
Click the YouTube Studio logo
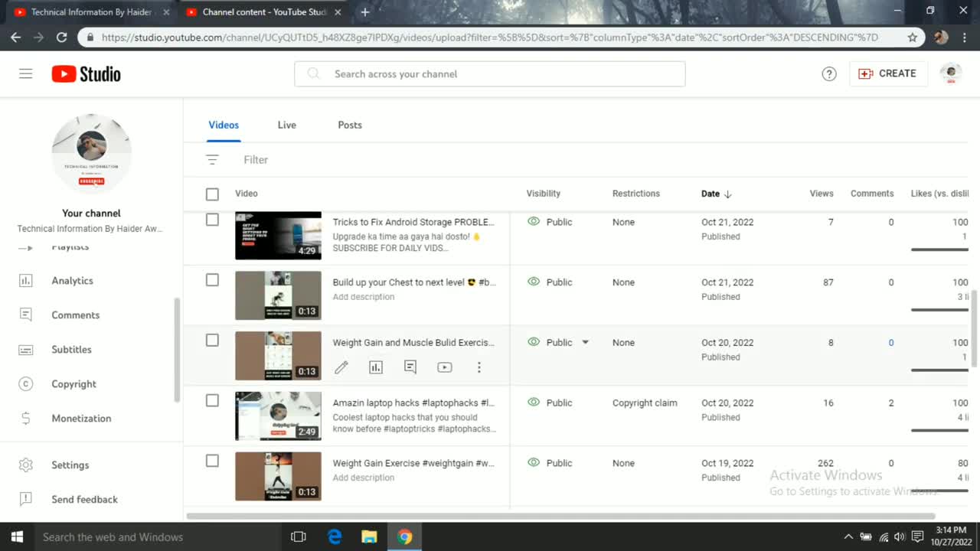coord(87,73)
